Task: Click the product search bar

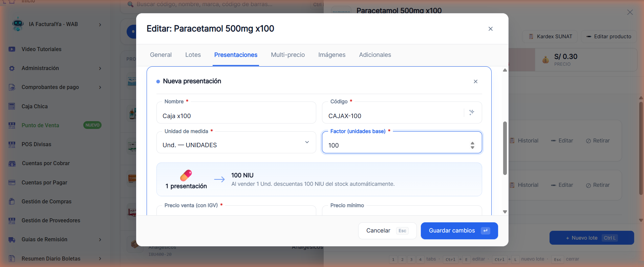Action: pos(222,4)
